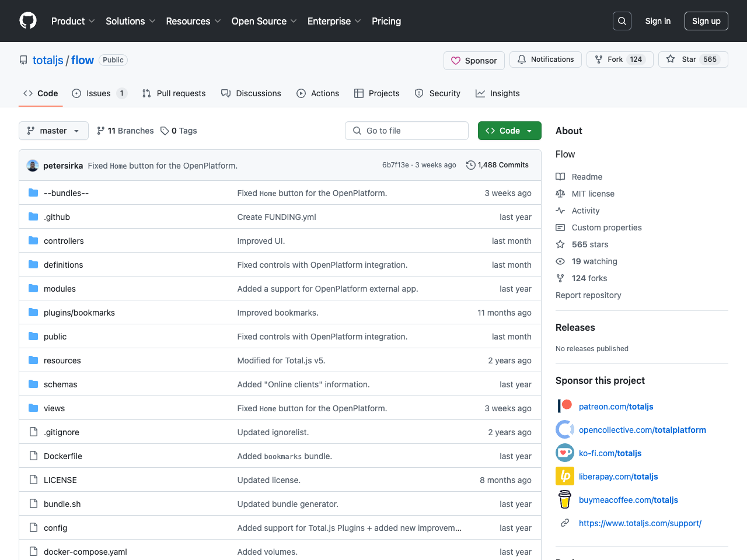Click the pulse icon beside Activity
Viewport: 747px width, 560px height.
tap(560, 211)
